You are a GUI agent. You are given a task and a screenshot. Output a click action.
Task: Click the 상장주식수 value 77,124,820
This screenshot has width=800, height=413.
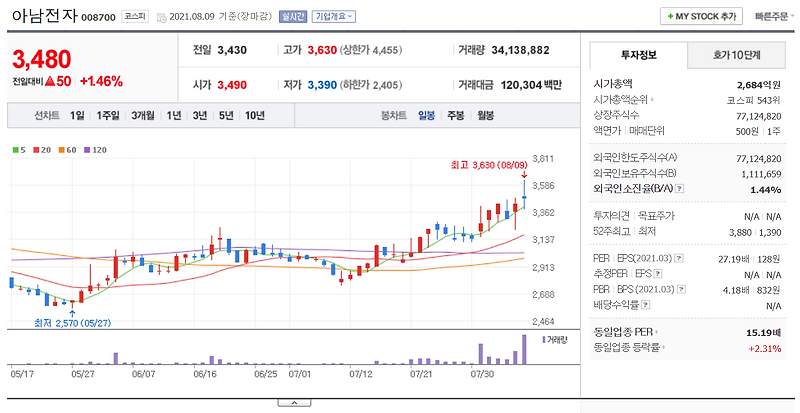(759, 116)
